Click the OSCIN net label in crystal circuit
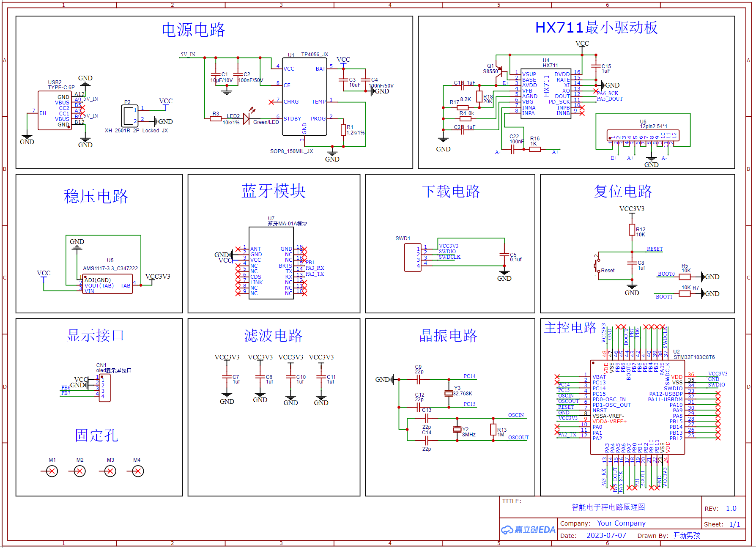This screenshot has width=756, height=548. tap(516, 415)
